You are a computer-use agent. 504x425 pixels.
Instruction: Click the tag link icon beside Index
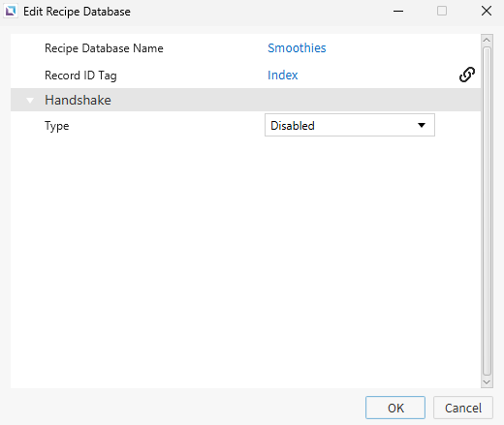(467, 75)
